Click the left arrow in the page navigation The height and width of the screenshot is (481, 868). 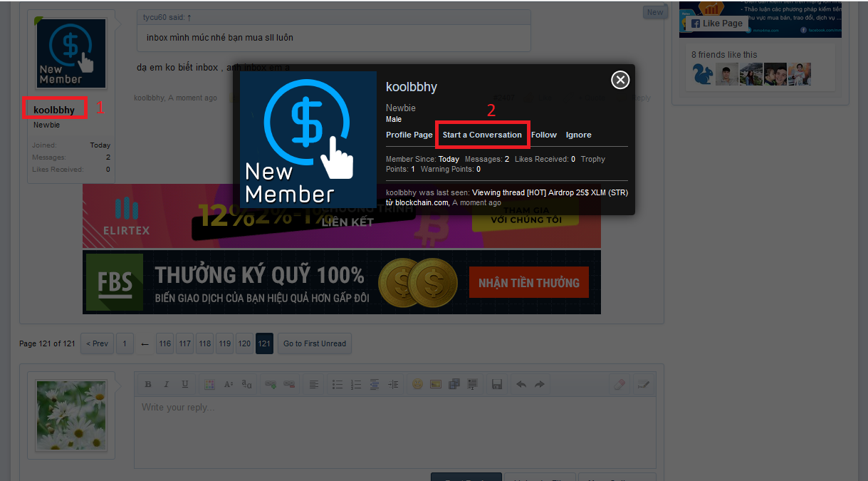[x=145, y=344]
